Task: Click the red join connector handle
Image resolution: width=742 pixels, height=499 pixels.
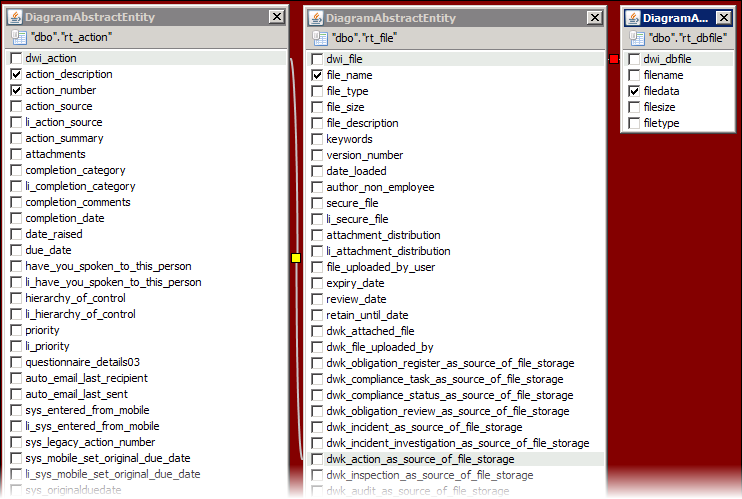Action: tap(614, 60)
